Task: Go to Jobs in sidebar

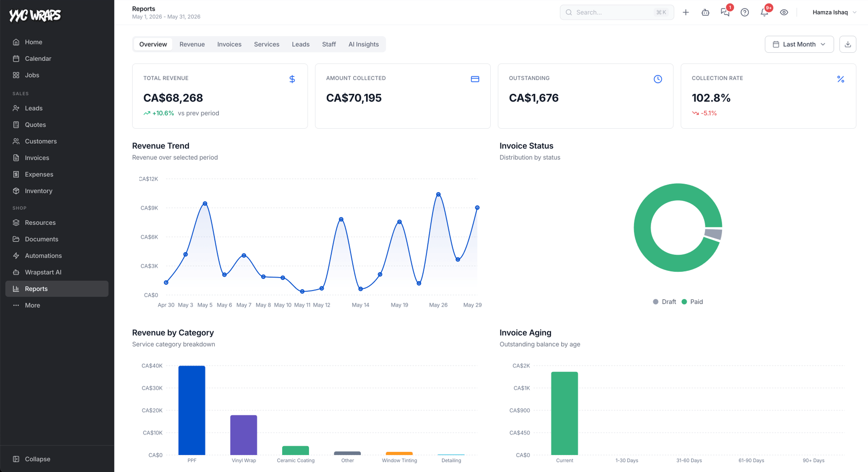Action: click(x=57, y=75)
